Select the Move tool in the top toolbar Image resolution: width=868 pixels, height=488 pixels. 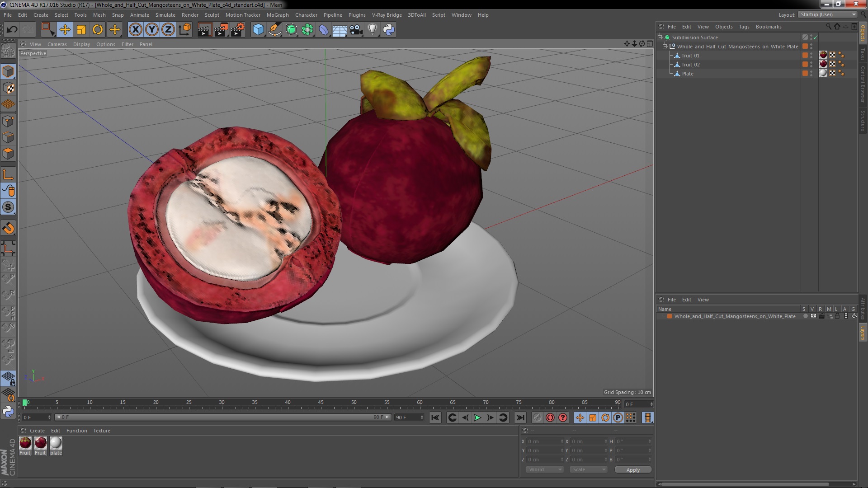click(65, 30)
